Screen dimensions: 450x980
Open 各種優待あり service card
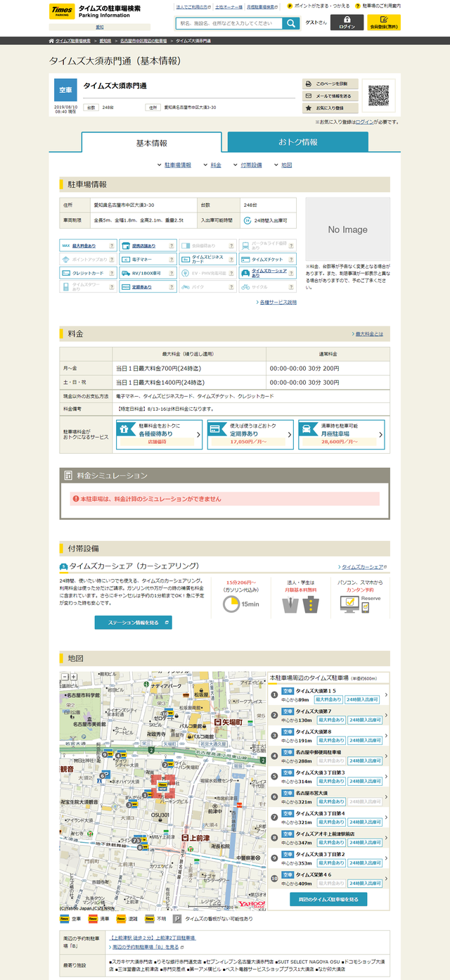pyautogui.click(x=160, y=435)
